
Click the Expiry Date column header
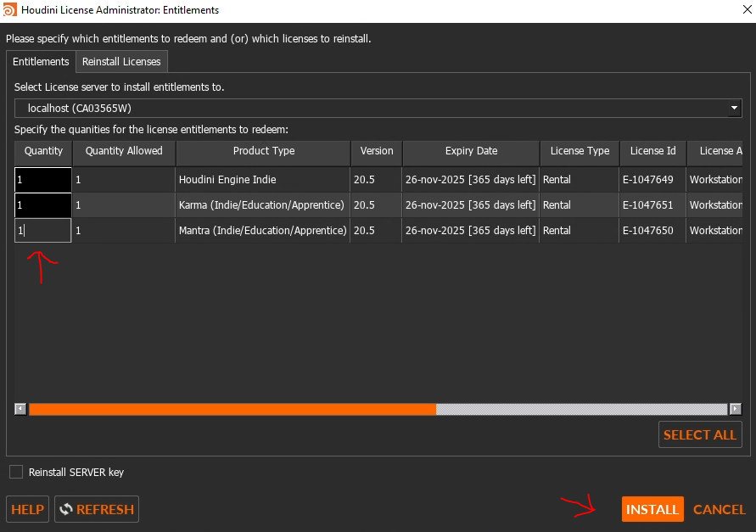click(471, 151)
